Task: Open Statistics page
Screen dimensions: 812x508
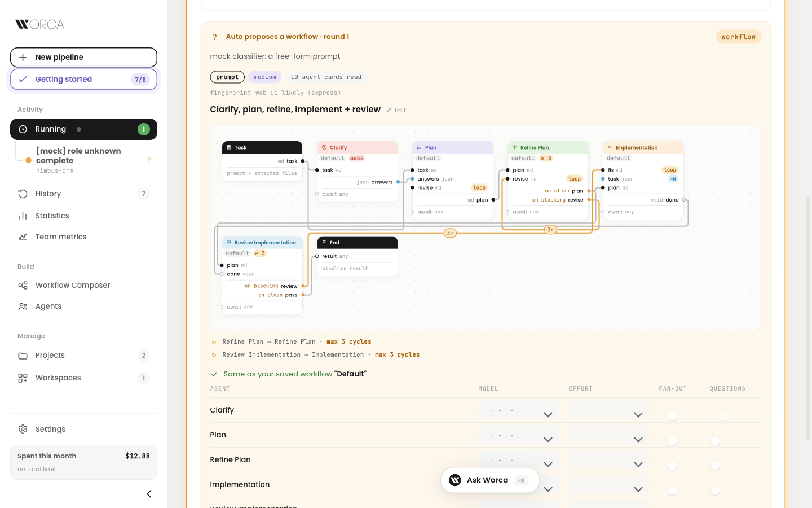Action: point(83,216)
